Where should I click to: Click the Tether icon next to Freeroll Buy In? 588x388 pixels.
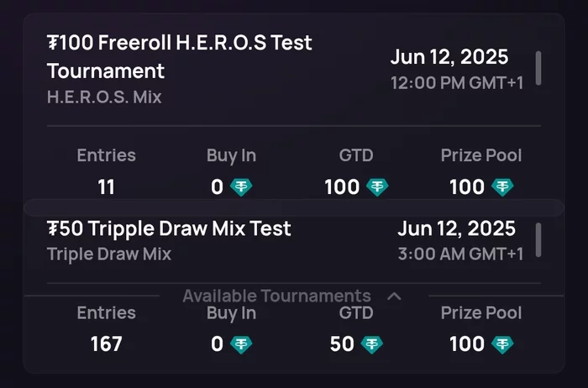pos(241,187)
